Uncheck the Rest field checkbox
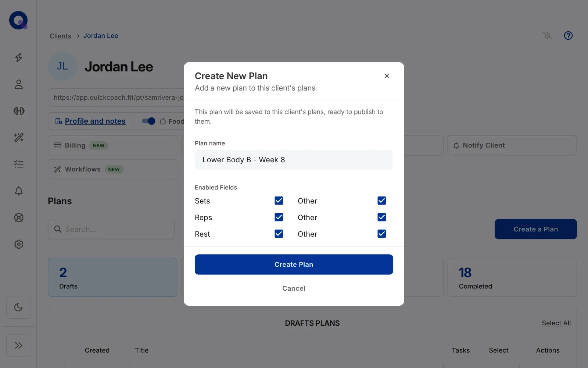The image size is (588, 368). 279,234
